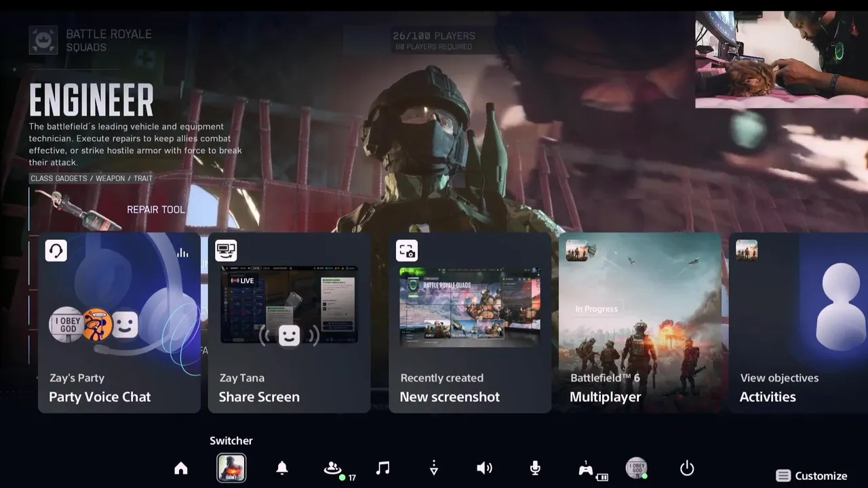Image resolution: width=868 pixels, height=488 pixels.
Task: Open View objectives Activities card
Action: pos(798,323)
